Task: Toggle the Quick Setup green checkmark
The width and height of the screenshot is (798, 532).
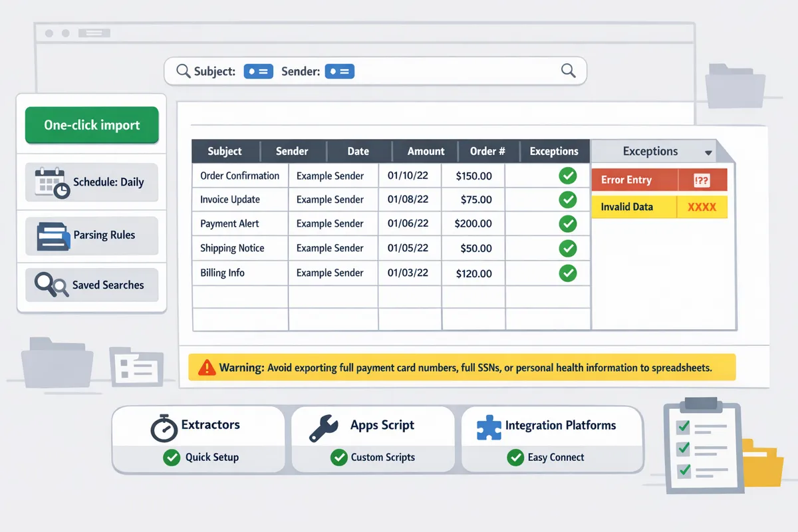Action: click(172, 457)
